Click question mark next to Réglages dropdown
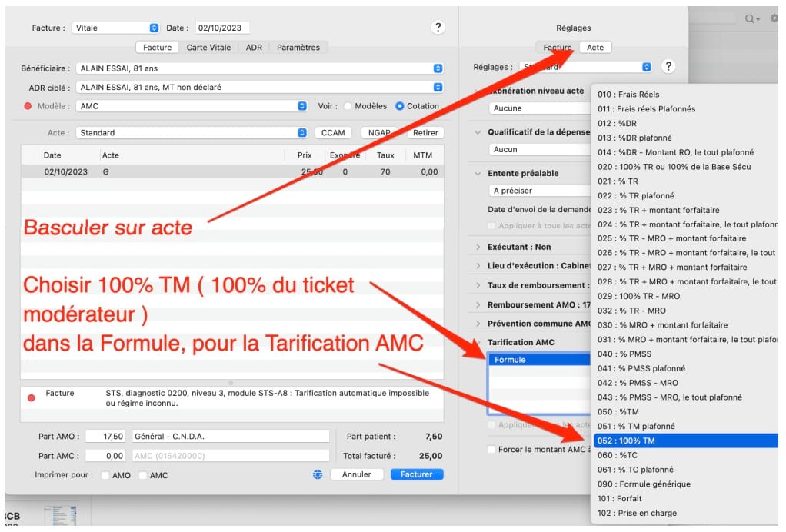 pos(668,67)
